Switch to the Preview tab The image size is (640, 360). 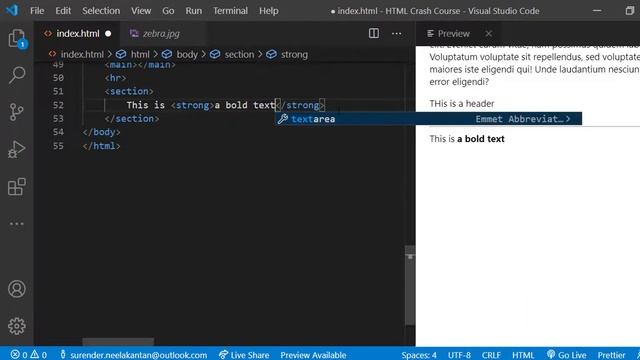tap(453, 33)
